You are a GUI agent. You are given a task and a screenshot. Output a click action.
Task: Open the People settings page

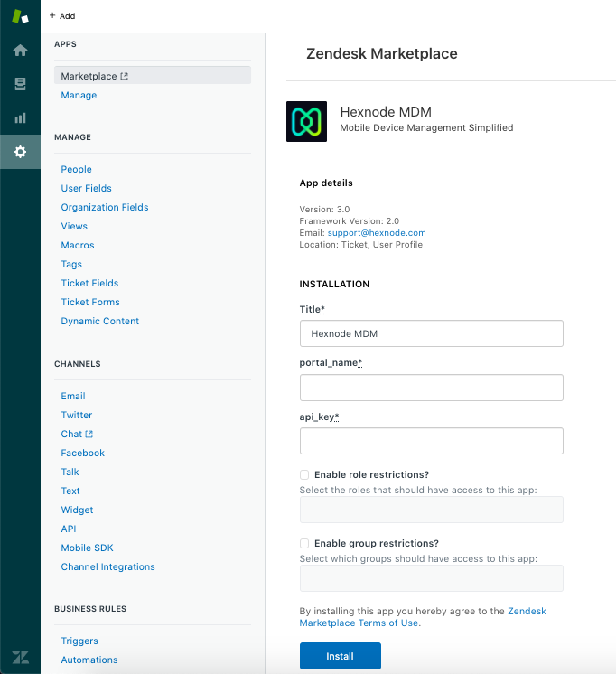coord(76,169)
